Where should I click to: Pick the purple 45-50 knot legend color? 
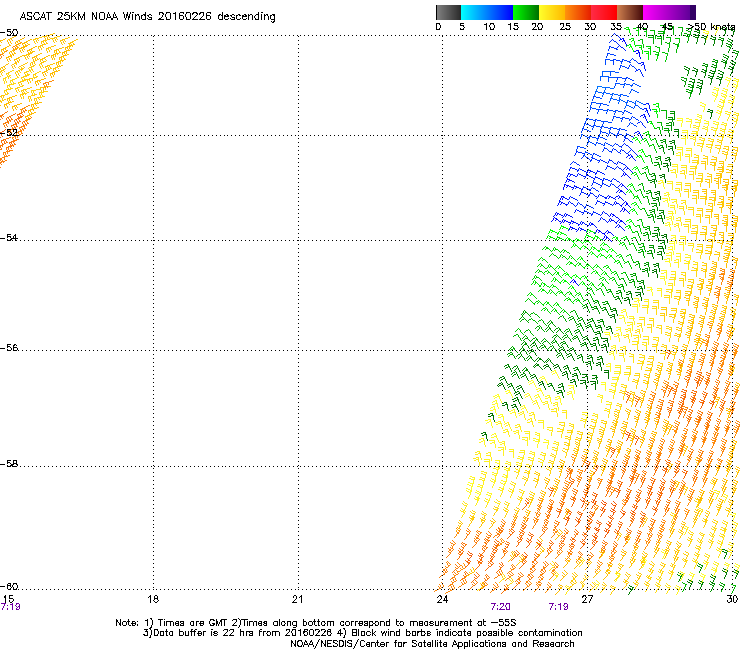(682, 12)
